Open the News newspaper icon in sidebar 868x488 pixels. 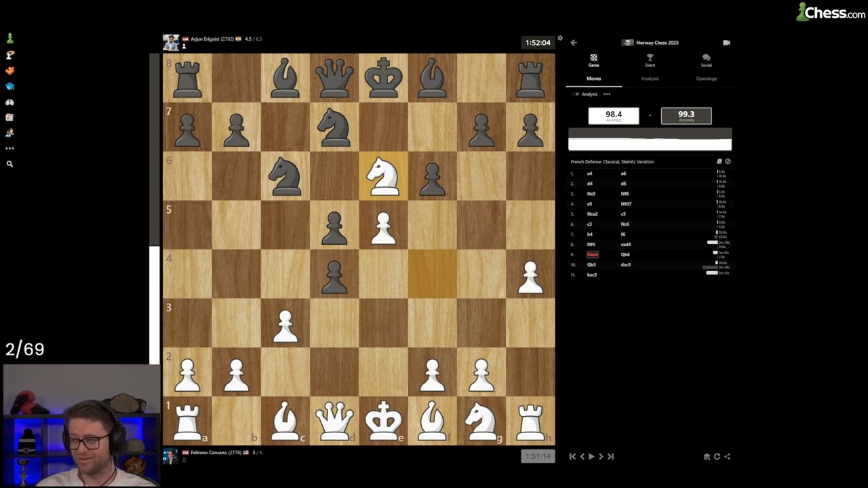(9, 117)
